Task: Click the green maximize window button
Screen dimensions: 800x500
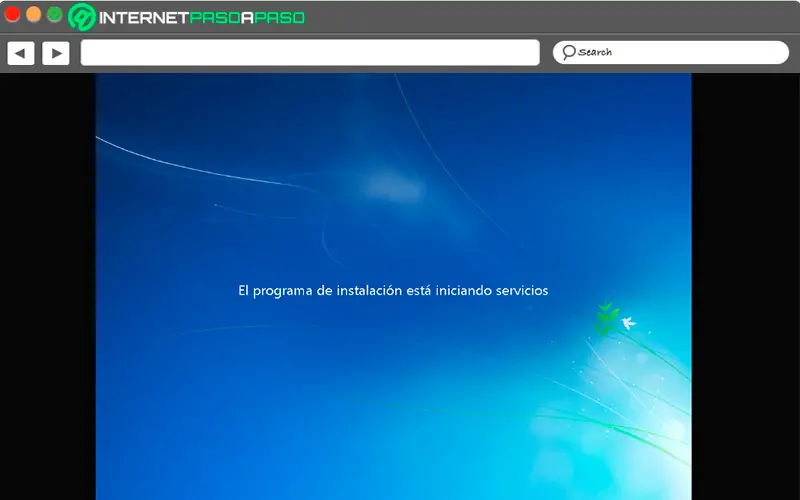Action: pyautogui.click(x=55, y=14)
